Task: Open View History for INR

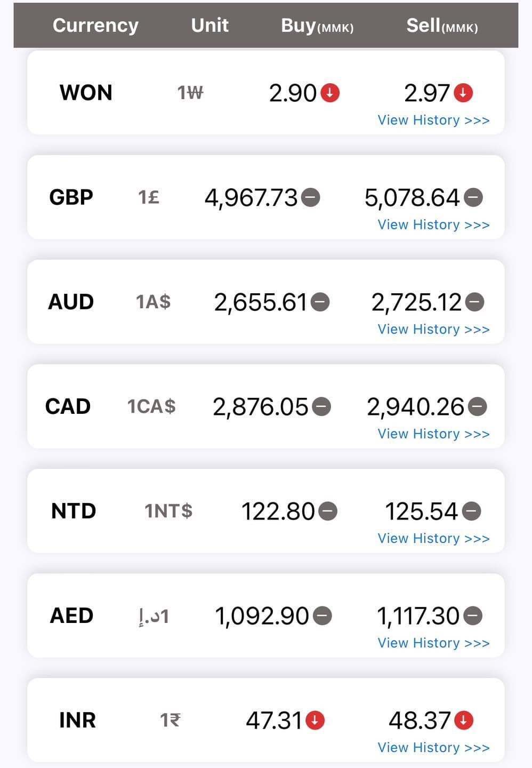Action: (x=433, y=747)
